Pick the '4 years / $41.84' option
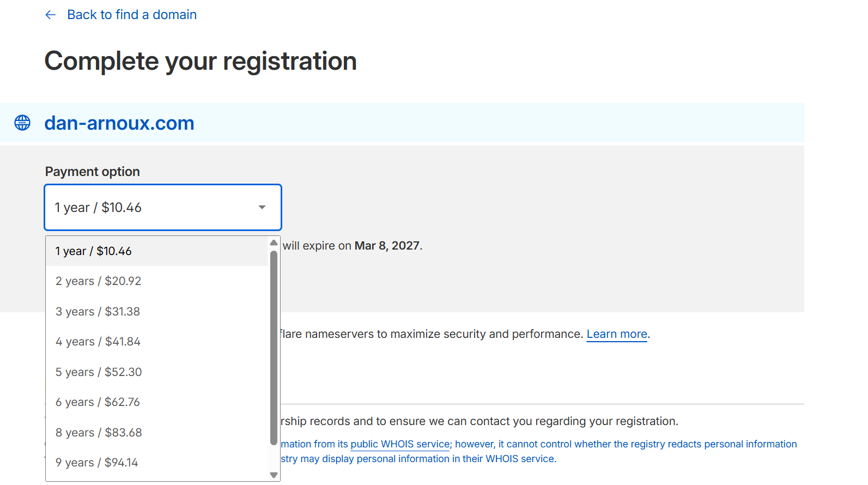This screenshot has height=485, width=868. coord(98,342)
